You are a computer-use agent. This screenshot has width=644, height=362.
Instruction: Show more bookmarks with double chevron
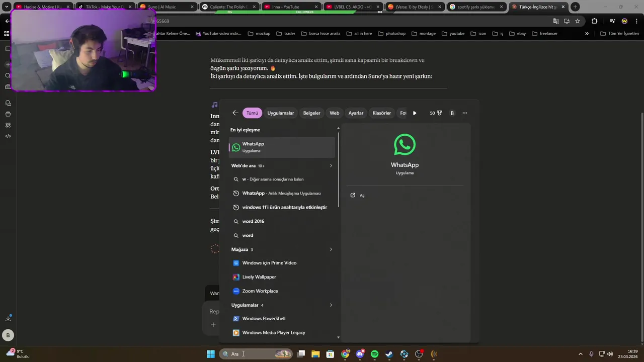pos(587,34)
